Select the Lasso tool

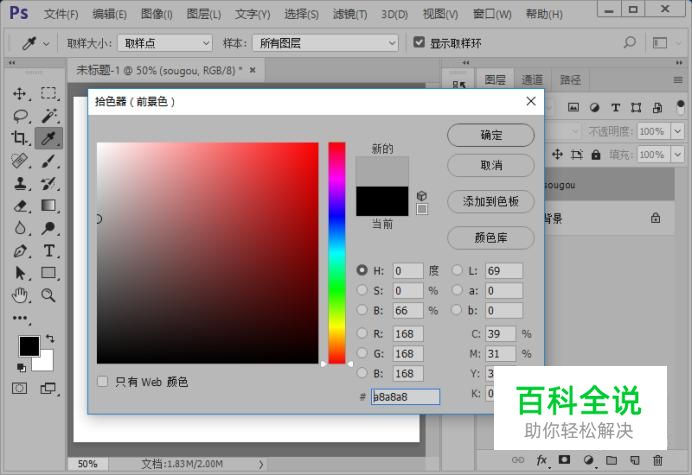click(20, 116)
